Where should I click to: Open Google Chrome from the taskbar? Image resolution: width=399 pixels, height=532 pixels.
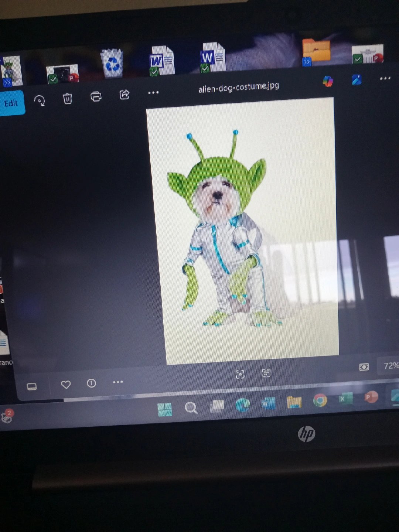[x=320, y=400]
